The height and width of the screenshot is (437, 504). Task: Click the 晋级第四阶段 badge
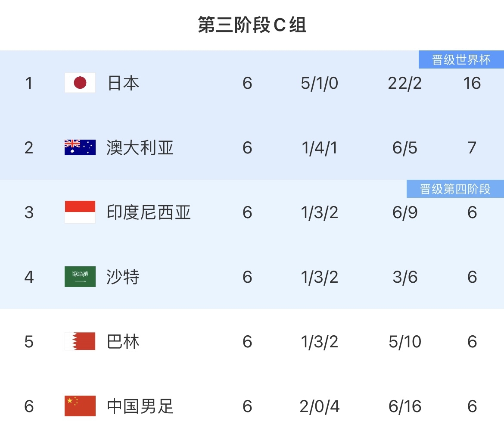coord(455,189)
